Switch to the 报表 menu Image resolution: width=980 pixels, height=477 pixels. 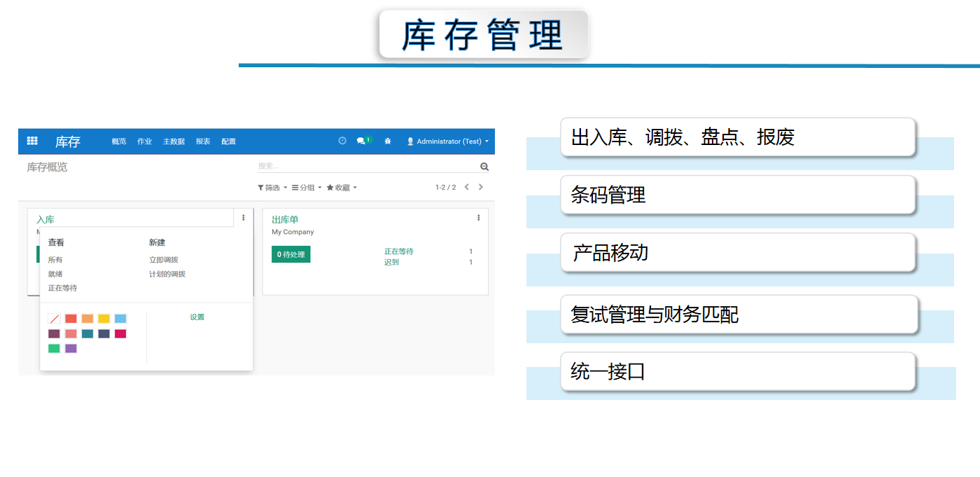[203, 141]
